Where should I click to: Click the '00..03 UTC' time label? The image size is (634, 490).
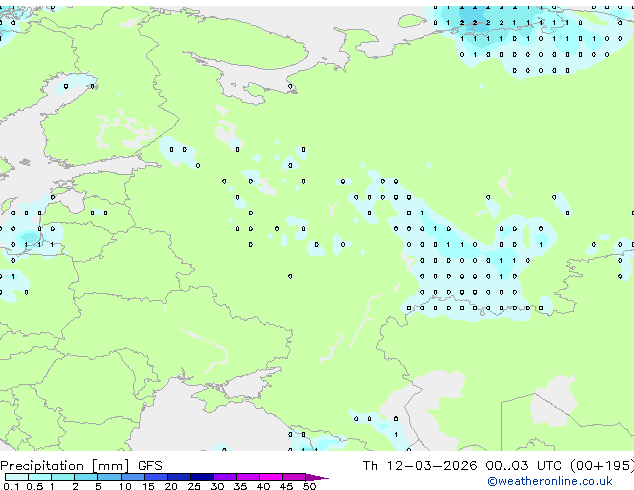(524, 466)
